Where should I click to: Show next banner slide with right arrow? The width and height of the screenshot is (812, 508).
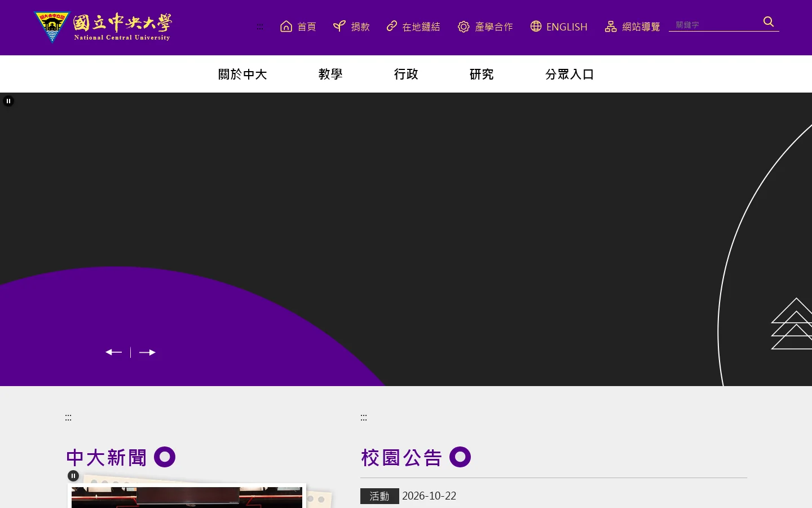point(147,352)
